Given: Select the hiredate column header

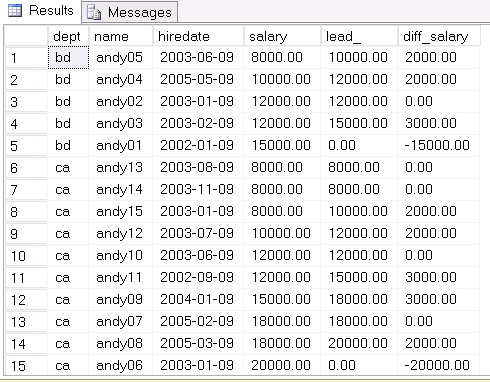Looking at the screenshot, I should [x=198, y=36].
